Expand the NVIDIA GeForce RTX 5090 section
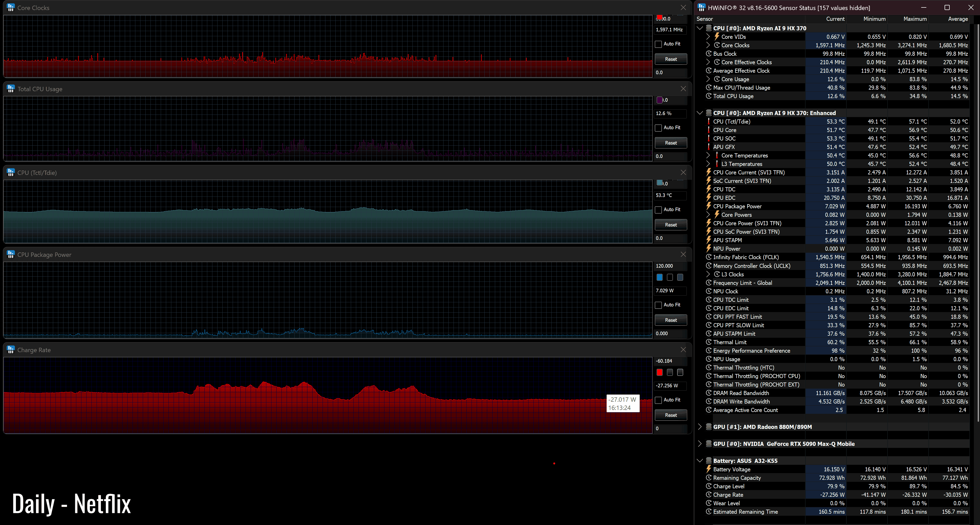This screenshot has width=980, height=525. pos(700,444)
